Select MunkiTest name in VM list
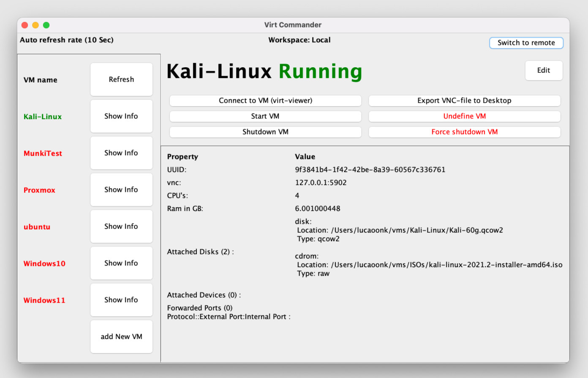 tap(43, 153)
